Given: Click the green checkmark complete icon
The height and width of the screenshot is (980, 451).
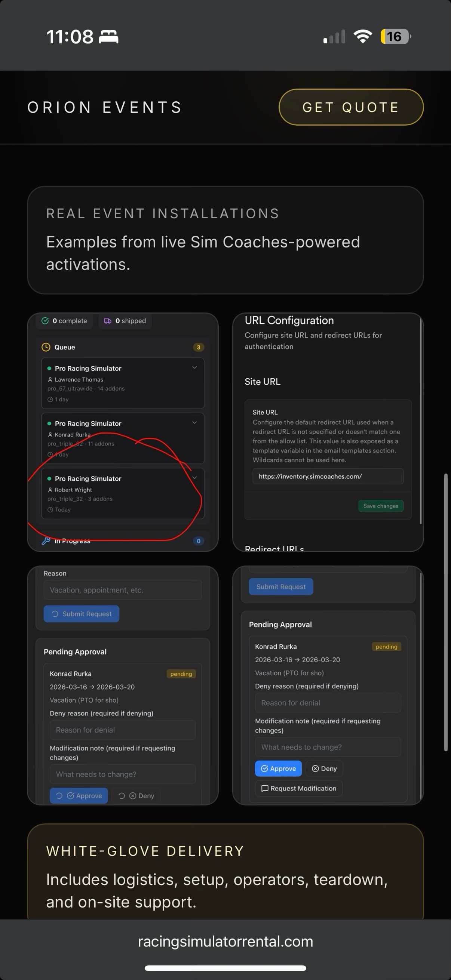Looking at the screenshot, I should [45, 321].
